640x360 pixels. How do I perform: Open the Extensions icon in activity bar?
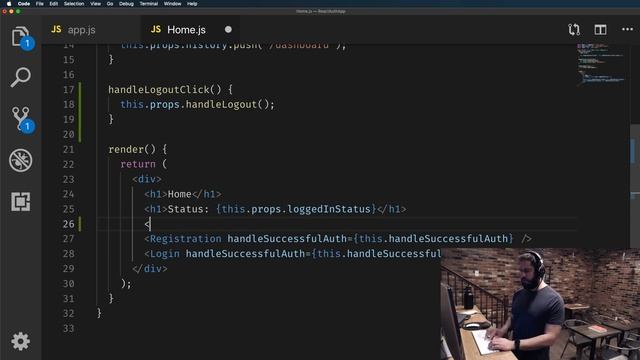pos(20,202)
